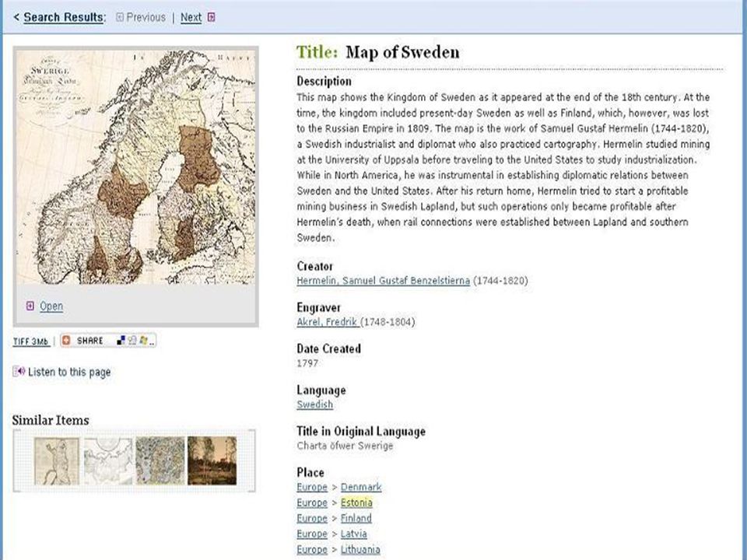
Task: Go to the Next search result
Action: (x=191, y=17)
